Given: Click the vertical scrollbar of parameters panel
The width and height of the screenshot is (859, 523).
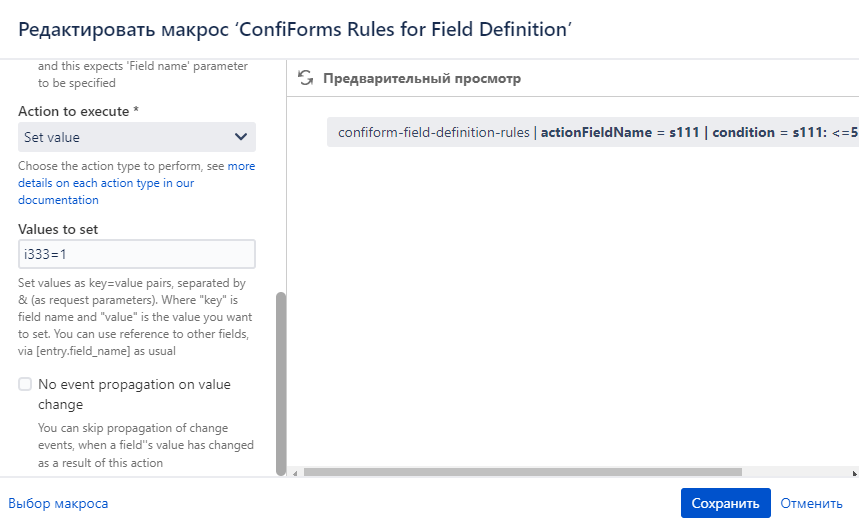Looking at the screenshot, I should point(281,383).
